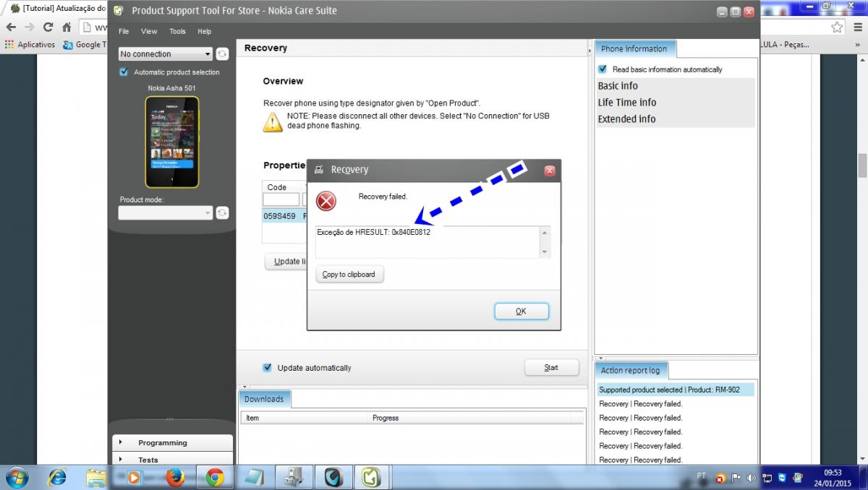Click the Update list button
868x490 pixels.
pos(287,262)
